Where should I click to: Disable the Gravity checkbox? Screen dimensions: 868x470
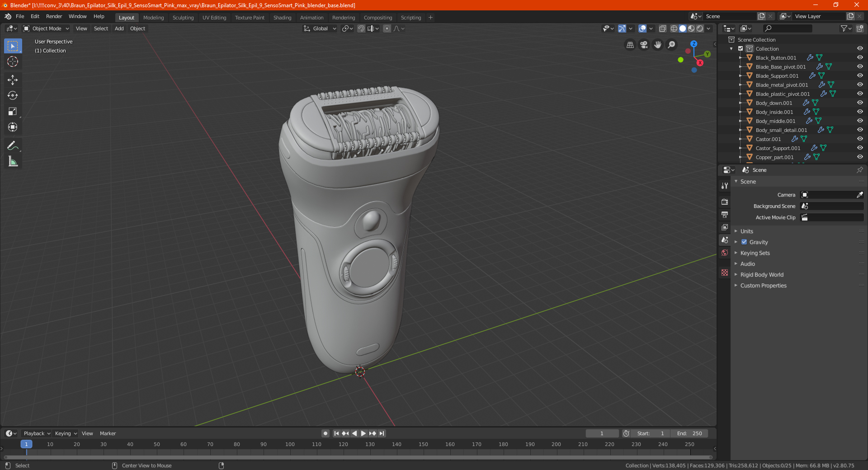[744, 242]
